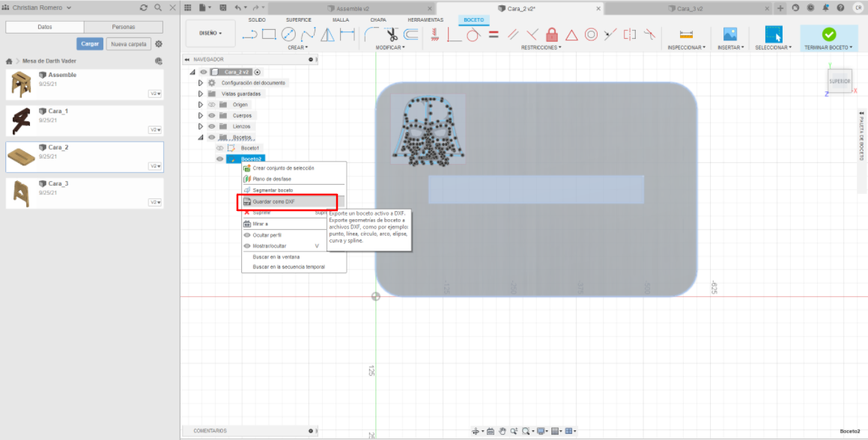The width and height of the screenshot is (868, 440).
Task: Apply the Parallel constraint
Action: point(513,34)
